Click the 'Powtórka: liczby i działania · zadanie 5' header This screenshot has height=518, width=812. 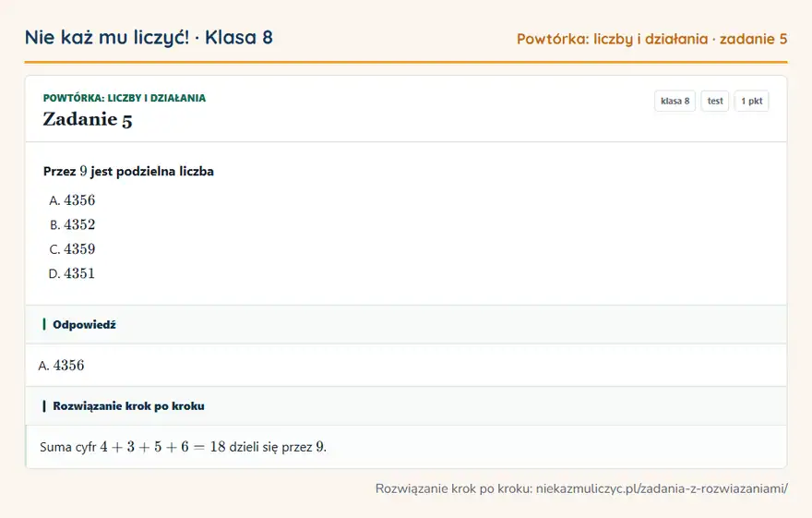(652, 39)
